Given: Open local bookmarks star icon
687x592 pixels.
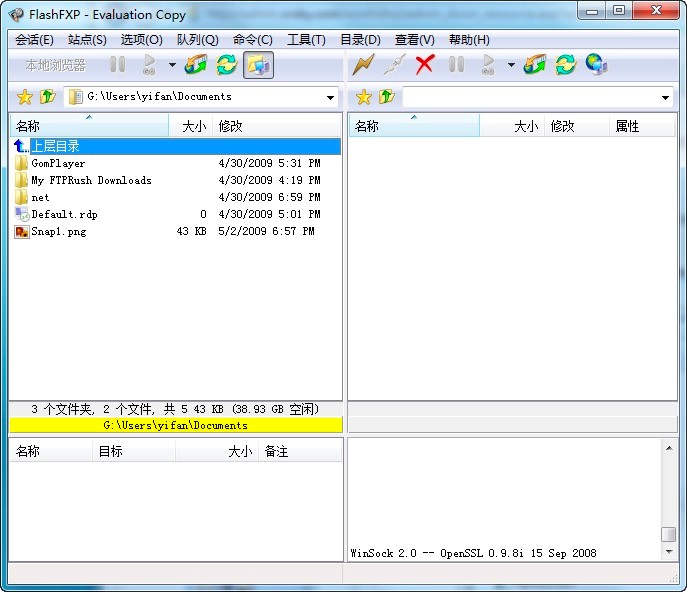Looking at the screenshot, I should (x=25, y=97).
